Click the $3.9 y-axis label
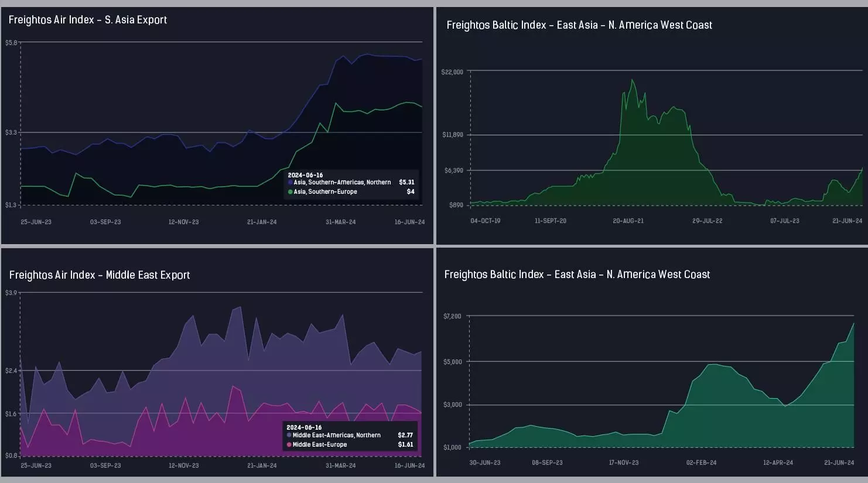The width and height of the screenshot is (868, 483). pyautogui.click(x=11, y=293)
